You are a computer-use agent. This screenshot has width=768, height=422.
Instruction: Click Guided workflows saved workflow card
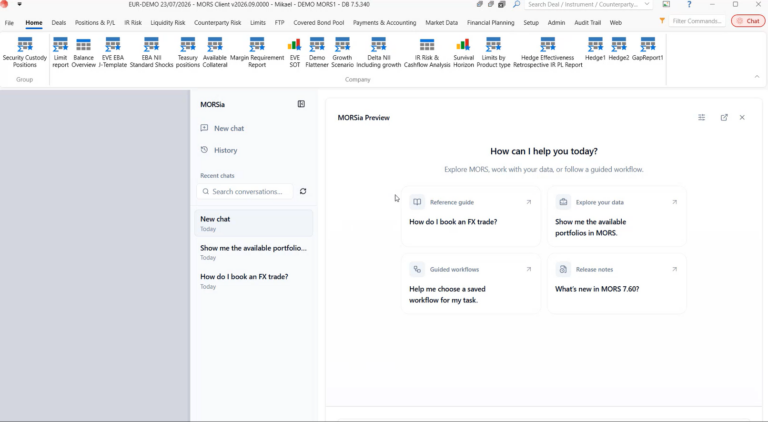471,283
